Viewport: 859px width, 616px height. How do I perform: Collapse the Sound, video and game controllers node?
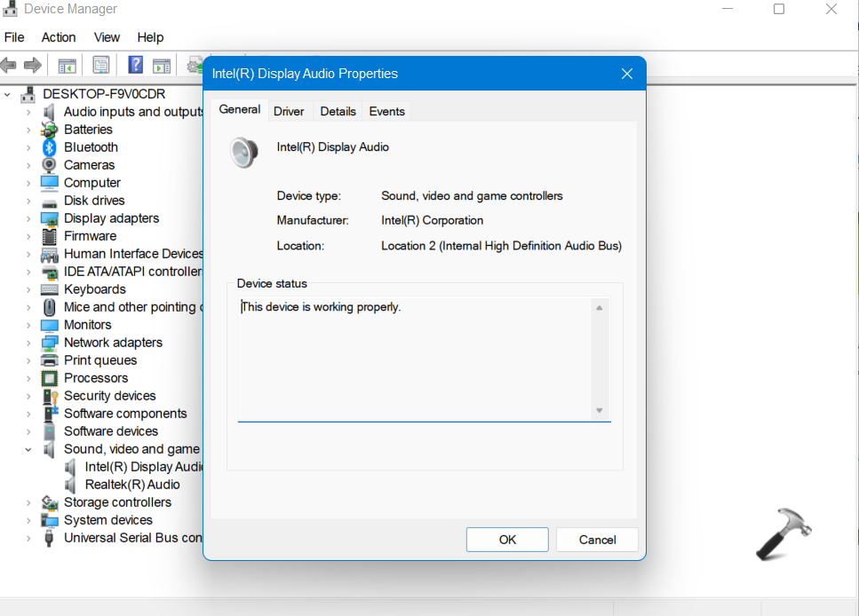28,449
